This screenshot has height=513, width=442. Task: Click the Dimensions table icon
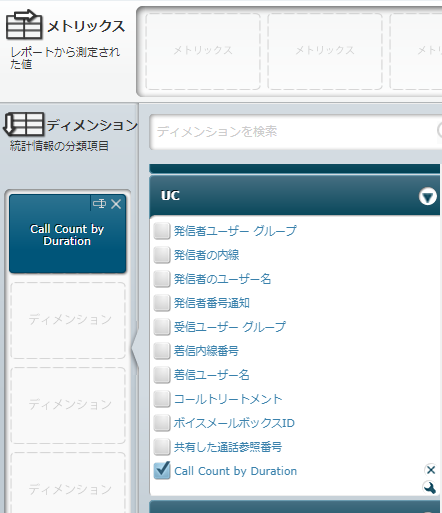[23, 124]
